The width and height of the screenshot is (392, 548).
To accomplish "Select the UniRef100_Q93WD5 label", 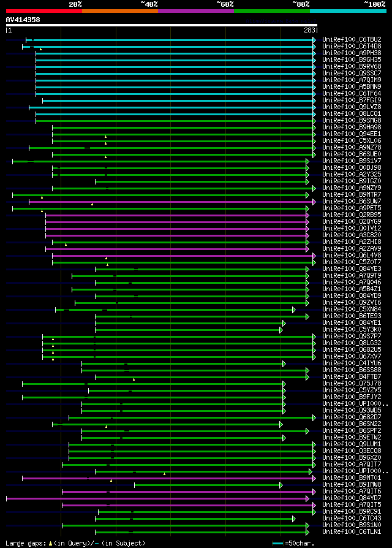I will pos(352,410).
